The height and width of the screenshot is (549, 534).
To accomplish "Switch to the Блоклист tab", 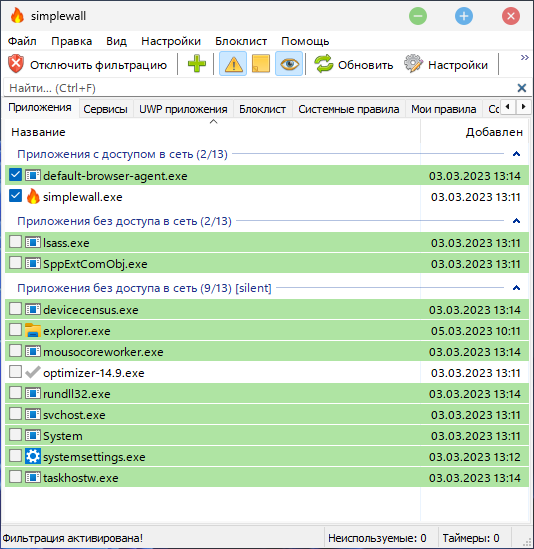I will click(x=262, y=109).
